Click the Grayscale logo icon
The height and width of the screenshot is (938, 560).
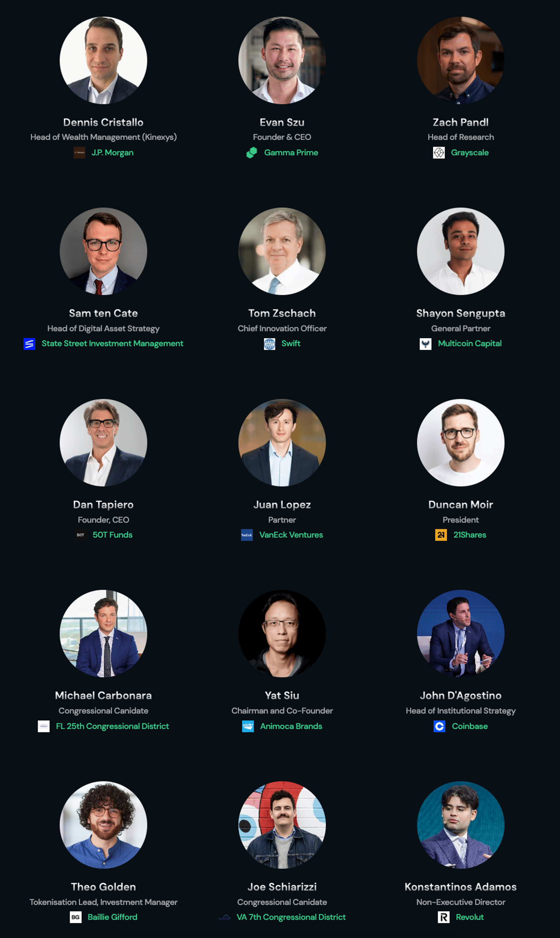point(439,153)
